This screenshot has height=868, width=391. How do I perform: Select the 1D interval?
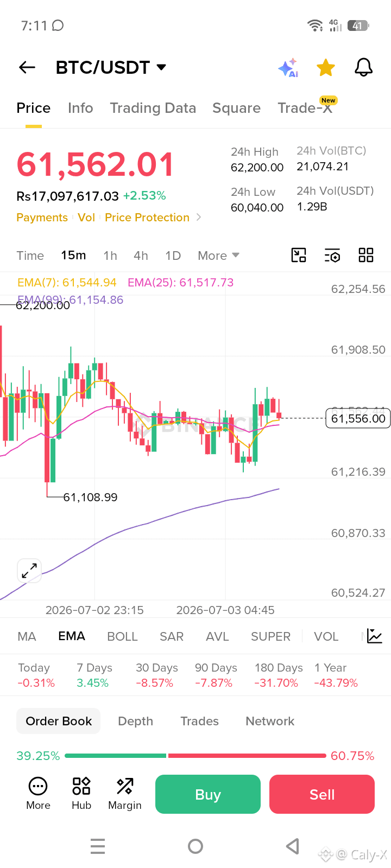click(173, 256)
